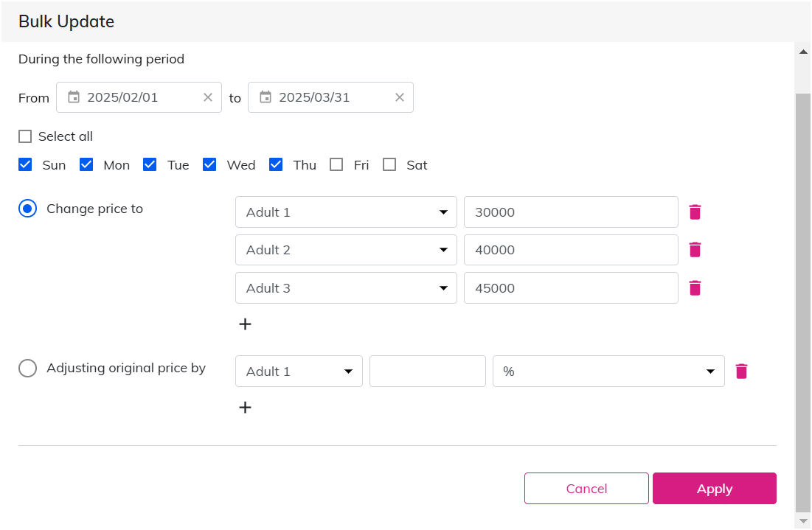Screen dimensions: 812x530
Task: Click the scrollbar down arrow
Action: [803, 521]
